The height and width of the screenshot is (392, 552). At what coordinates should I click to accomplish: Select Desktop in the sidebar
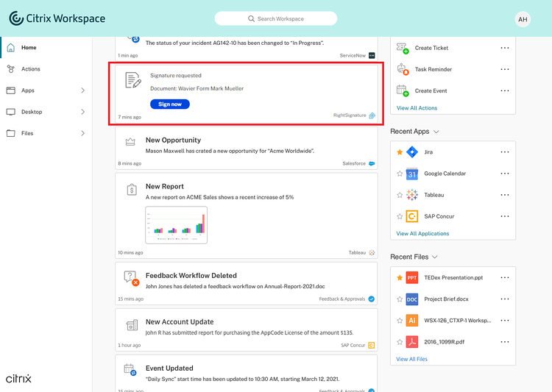pos(46,112)
